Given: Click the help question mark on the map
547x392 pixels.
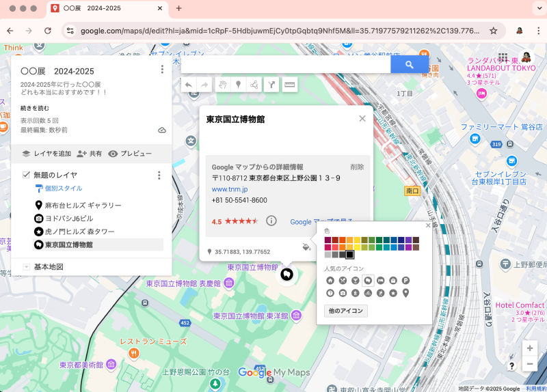Looking at the screenshot, I should (x=511, y=366).
